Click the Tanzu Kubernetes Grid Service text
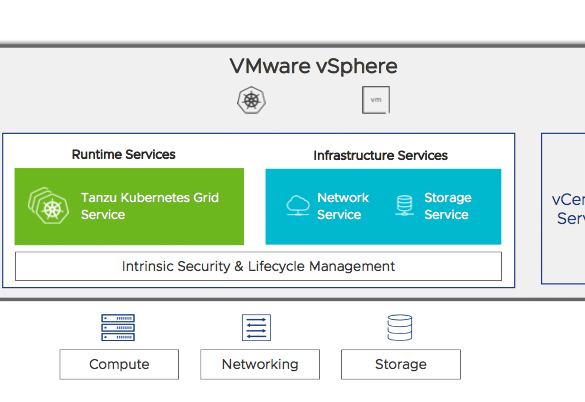 point(150,206)
